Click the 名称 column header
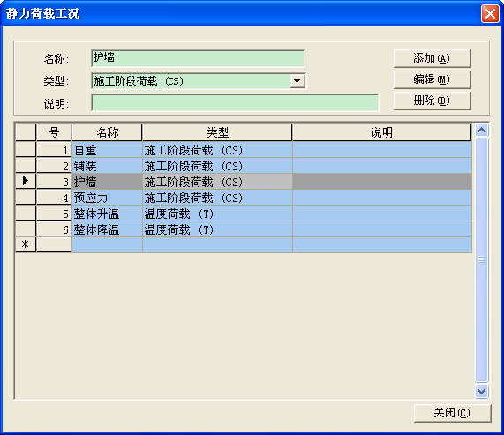Image resolution: width=504 pixels, height=435 pixels. 107,132
